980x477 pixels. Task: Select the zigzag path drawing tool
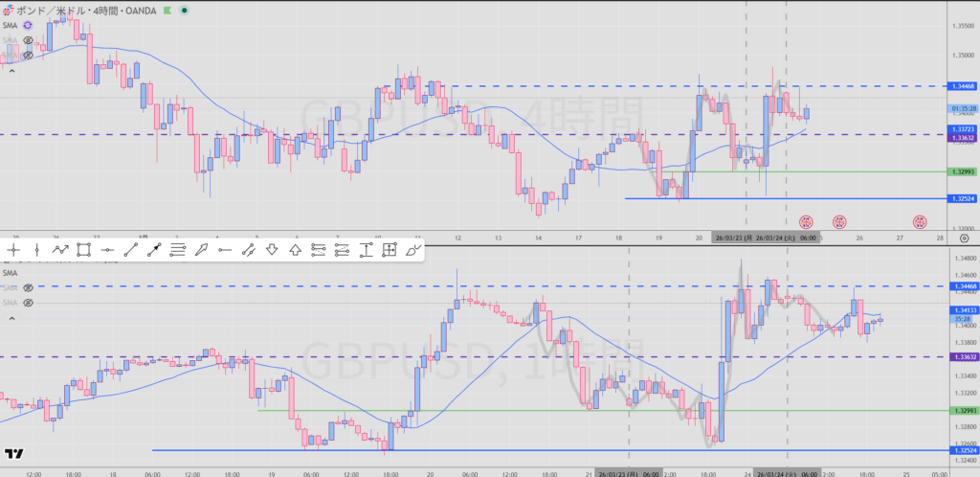[59, 250]
